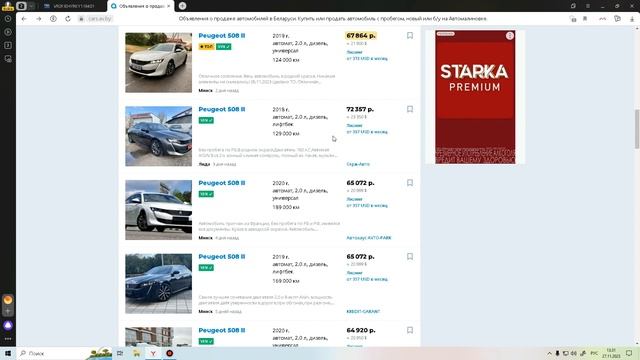Viewport: 640px width, 360px height.
Task: View the grey Peugeot photo from Лида
Action: [x=158, y=136]
